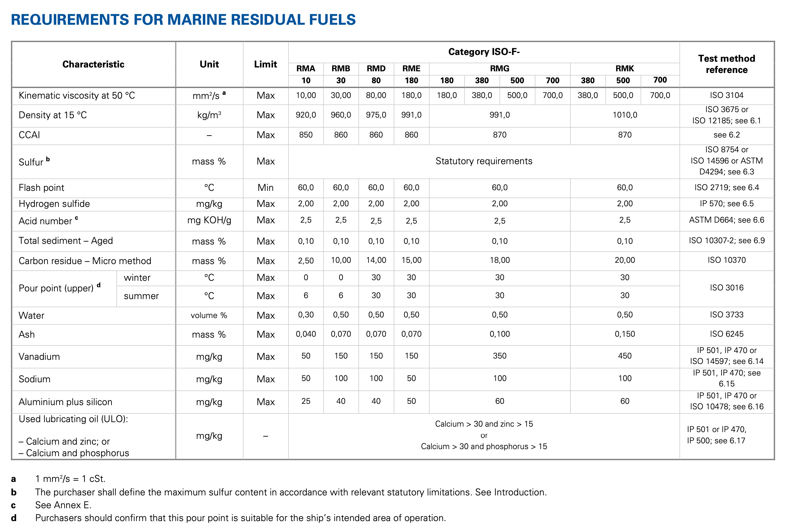Viewport: 789px width, 532px height.
Task: Click the RMK density value 1010,0
Action: (625, 115)
